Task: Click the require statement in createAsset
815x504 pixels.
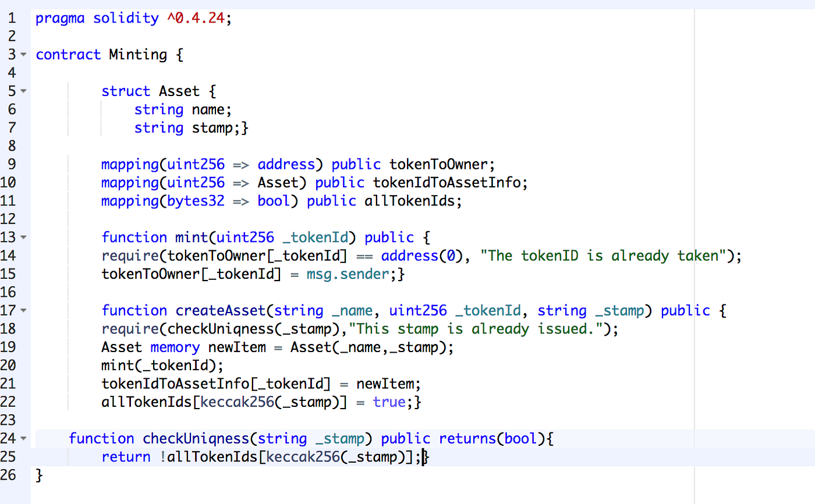Action: pyautogui.click(x=131, y=328)
